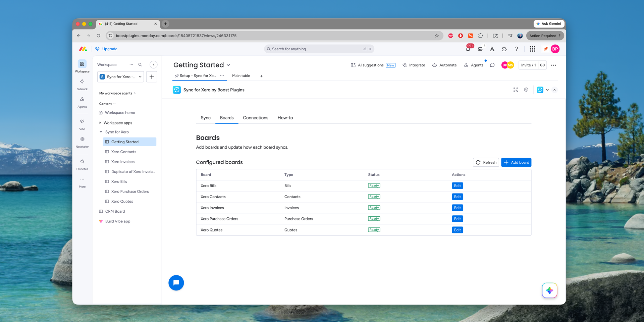Open Sidekick in the left rail

click(82, 85)
